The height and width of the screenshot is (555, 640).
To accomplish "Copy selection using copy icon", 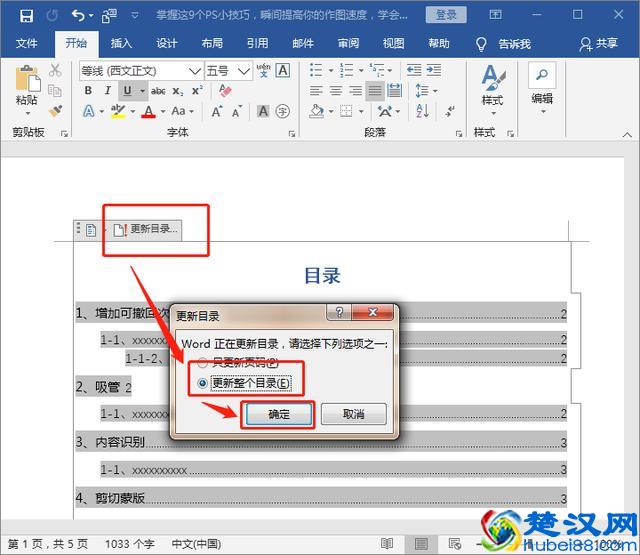I will tap(55, 90).
